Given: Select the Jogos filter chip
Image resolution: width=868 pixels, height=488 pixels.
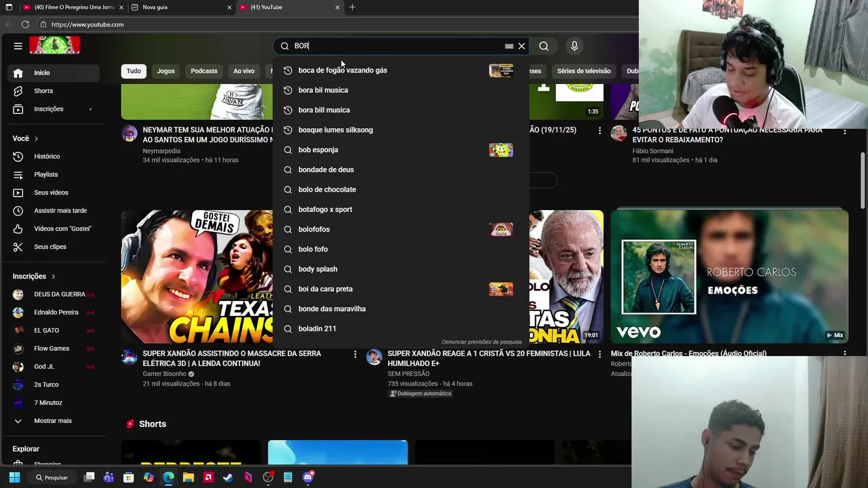Looking at the screenshot, I should tap(165, 71).
